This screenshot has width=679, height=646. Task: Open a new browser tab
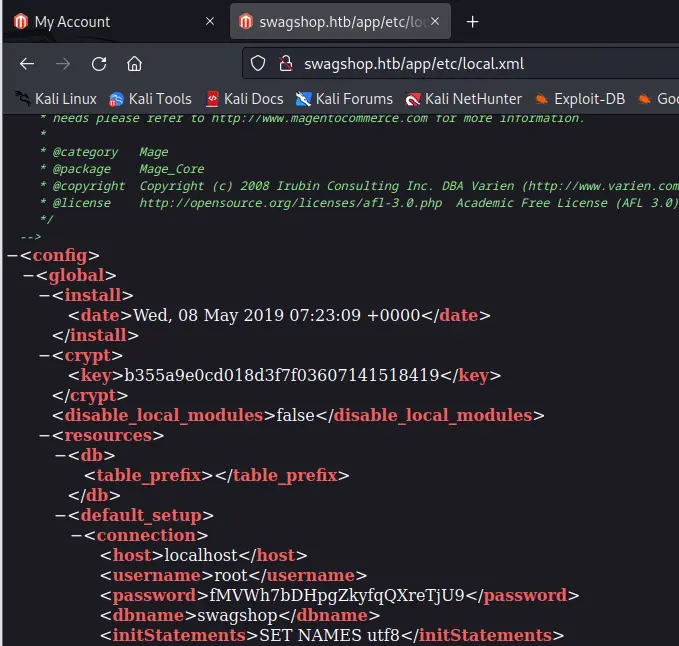coord(472,22)
